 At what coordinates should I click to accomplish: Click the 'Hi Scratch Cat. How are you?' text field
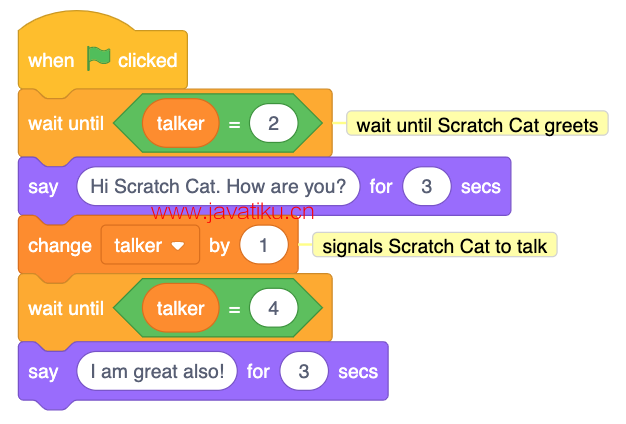pyautogui.click(x=218, y=186)
